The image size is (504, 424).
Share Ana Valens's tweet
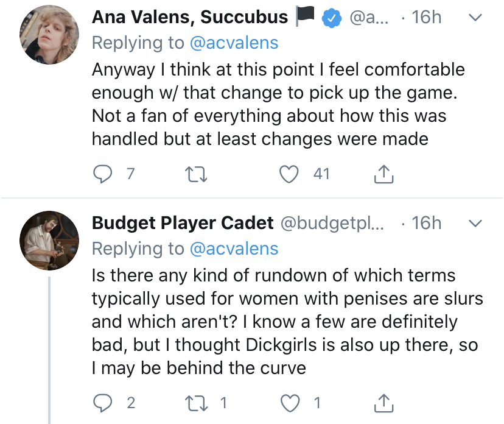pos(383,174)
